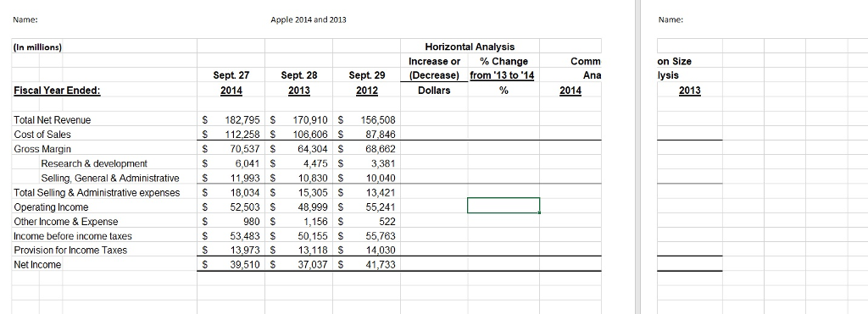The image size is (868, 314).
Task: Select the 11,993 SG&A cell
Action: (231, 178)
